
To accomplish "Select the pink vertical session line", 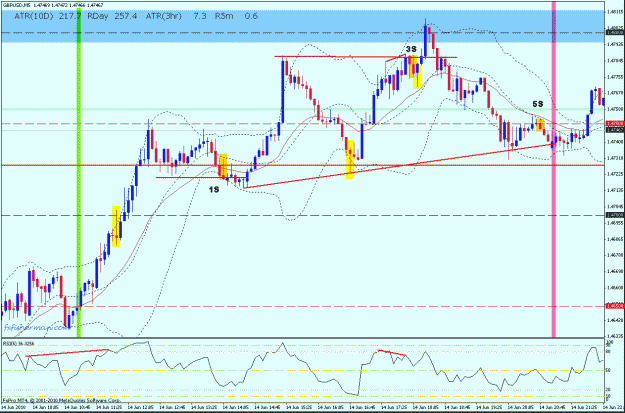I will coord(554,171).
